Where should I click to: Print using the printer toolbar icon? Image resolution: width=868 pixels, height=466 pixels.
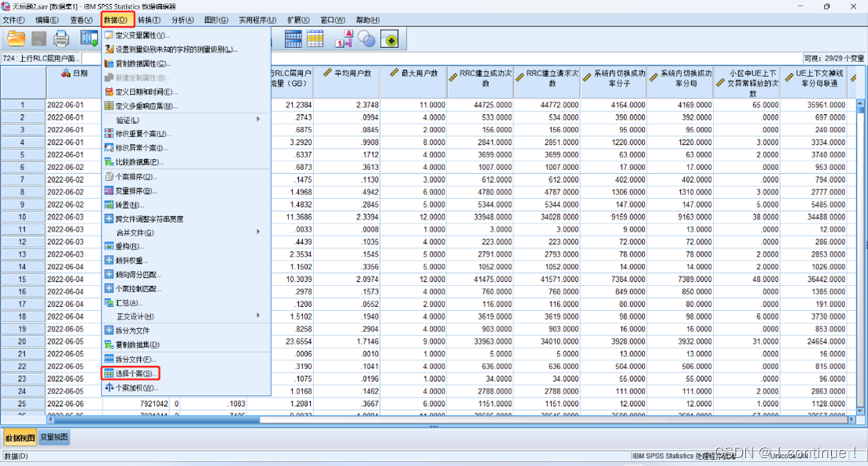61,39
